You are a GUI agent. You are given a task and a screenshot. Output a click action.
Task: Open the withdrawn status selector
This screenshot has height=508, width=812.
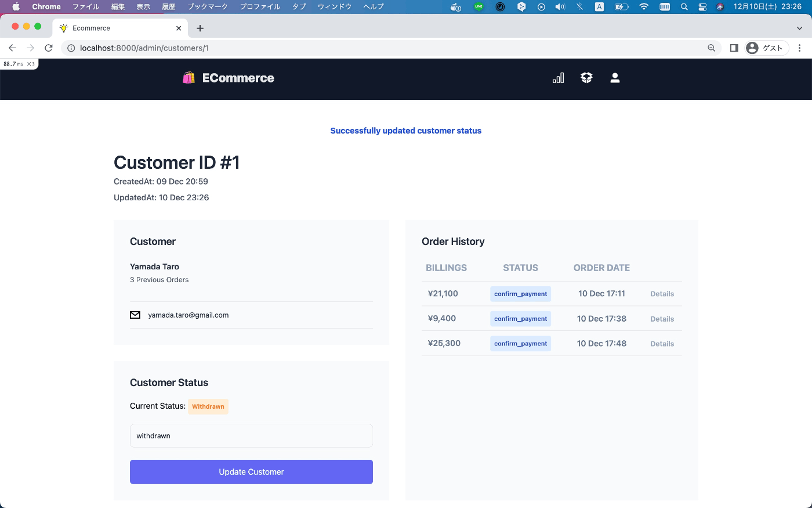click(x=251, y=435)
